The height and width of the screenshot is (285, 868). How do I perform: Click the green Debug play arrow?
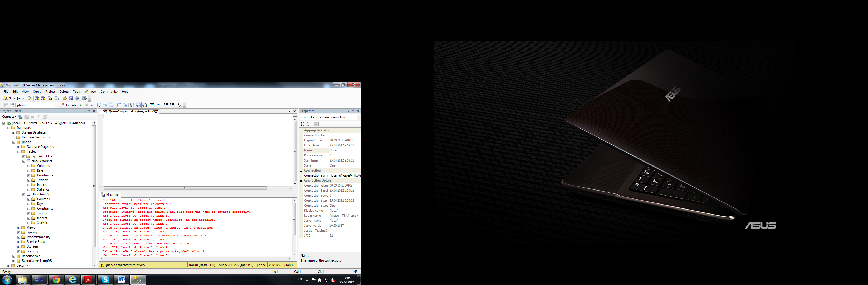click(81, 105)
